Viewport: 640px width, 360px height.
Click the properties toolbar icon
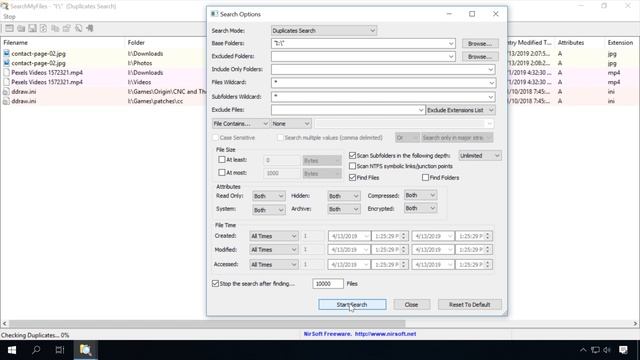pyautogui.click(x=67, y=28)
